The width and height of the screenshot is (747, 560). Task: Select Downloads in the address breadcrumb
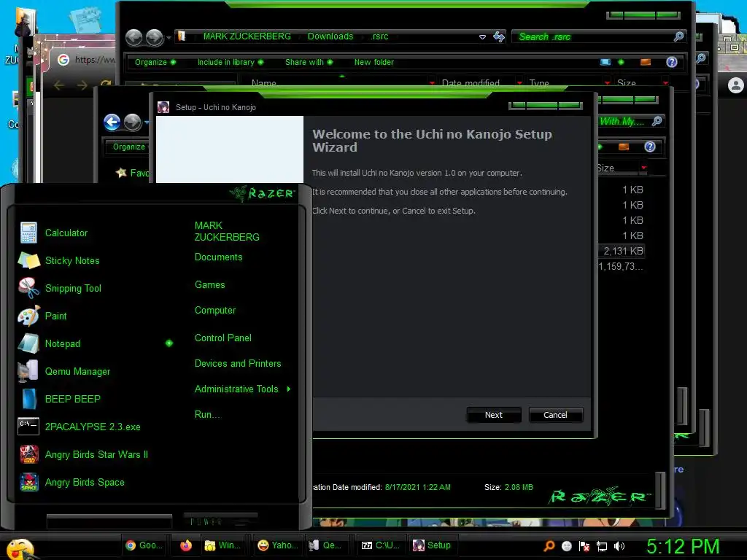click(330, 36)
